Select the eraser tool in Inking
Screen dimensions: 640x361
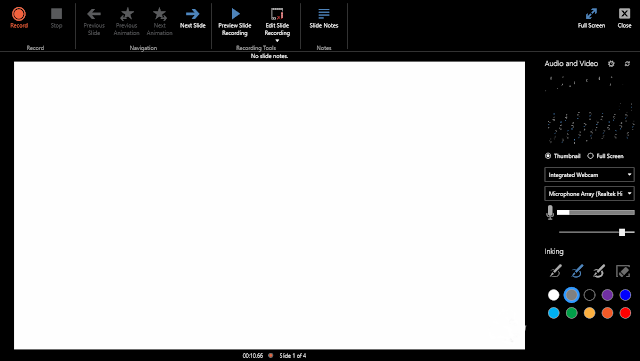pyautogui.click(x=623, y=271)
